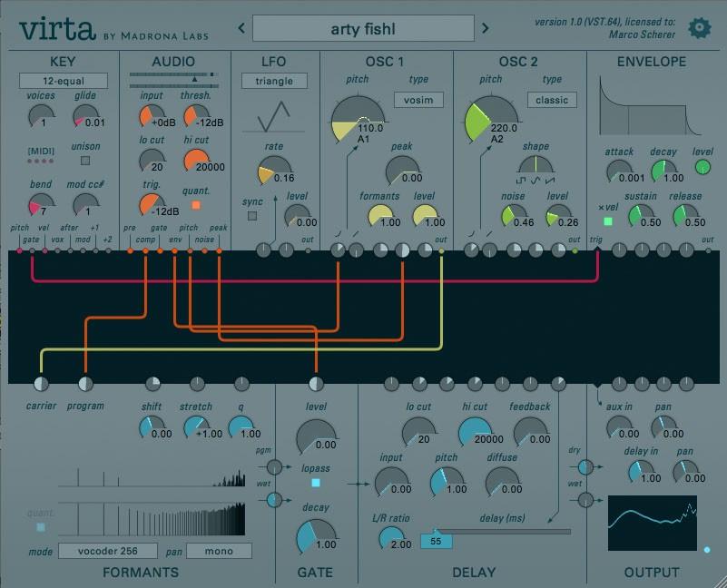The width and height of the screenshot is (727, 588).
Task: Click the audio hi cut dial
Action: coord(196,161)
